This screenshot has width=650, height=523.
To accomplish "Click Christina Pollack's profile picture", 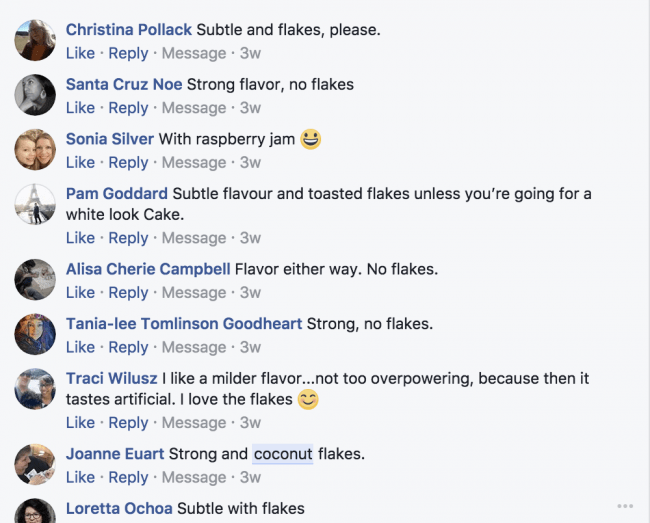I will [35, 40].
